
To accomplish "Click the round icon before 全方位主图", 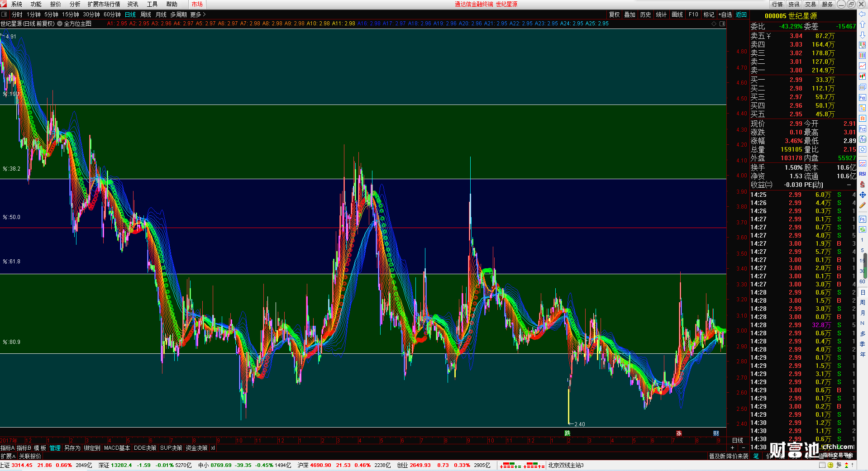I will 60,24.
